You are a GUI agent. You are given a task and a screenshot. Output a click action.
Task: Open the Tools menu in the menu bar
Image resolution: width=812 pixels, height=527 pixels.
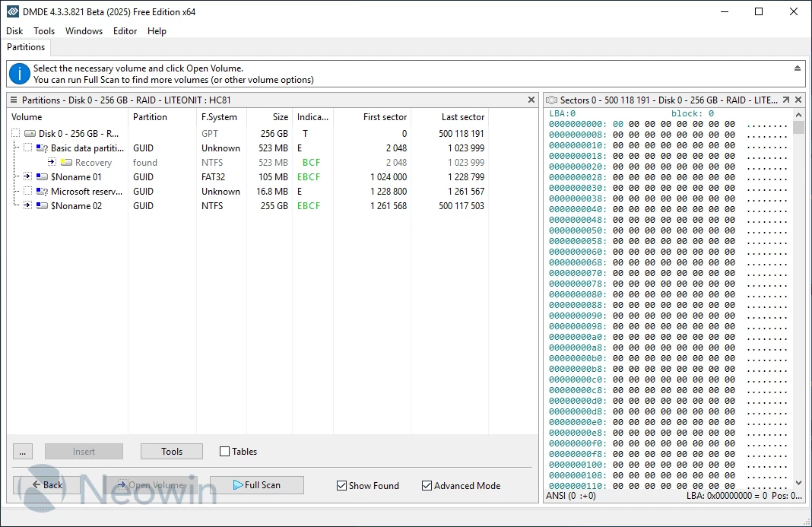(x=44, y=31)
